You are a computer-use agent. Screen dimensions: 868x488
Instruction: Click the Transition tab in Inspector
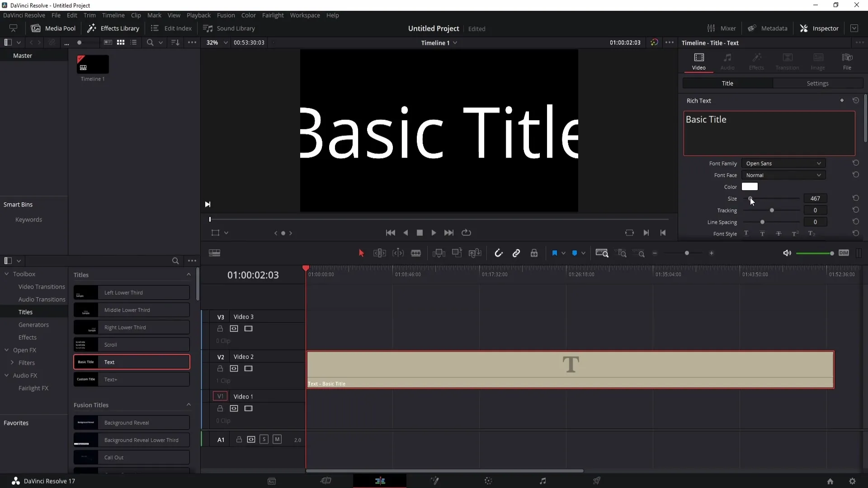[787, 60]
